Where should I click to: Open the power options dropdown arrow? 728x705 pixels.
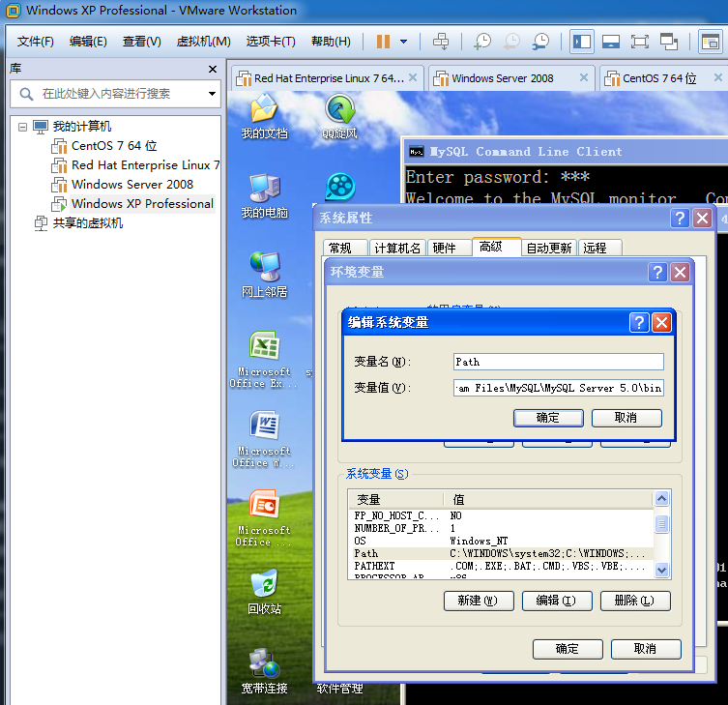pyautogui.click(x=403, y=42)
